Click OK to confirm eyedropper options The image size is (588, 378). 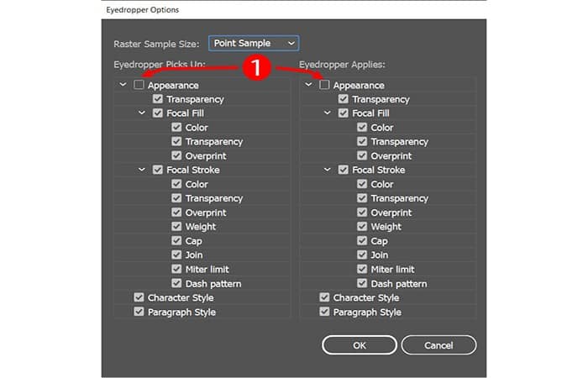359,344
